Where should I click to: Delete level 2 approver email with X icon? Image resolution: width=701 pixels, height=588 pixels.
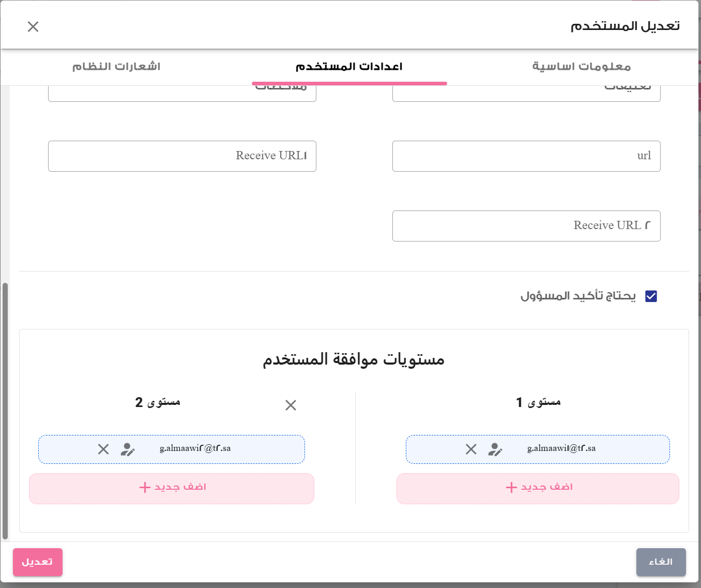coord(103,449)
